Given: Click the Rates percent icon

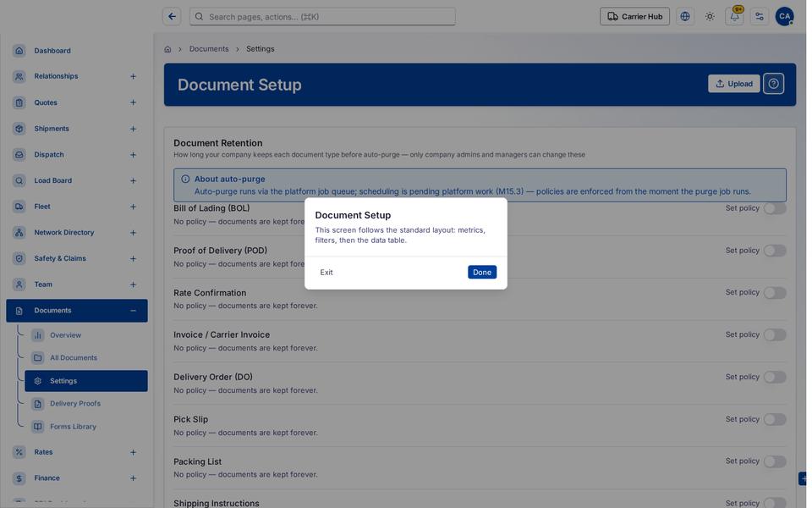Looking at the screenshot, I should coord(19,452).
